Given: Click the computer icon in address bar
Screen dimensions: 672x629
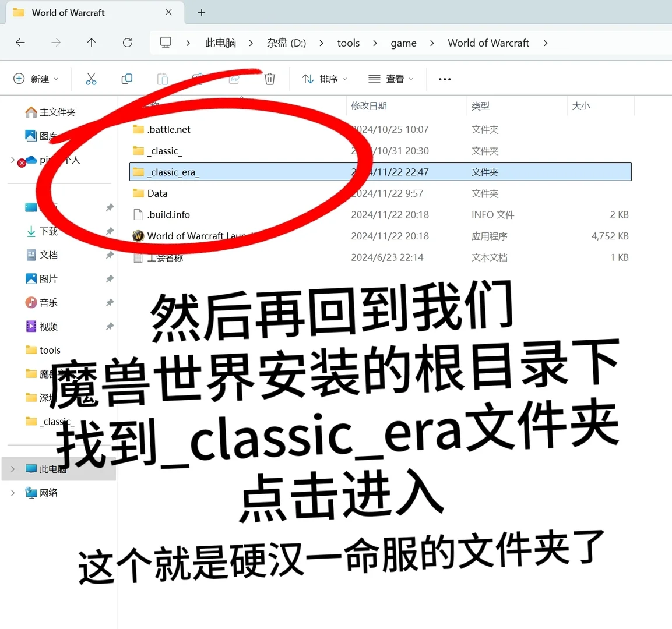Looking at the screenshot, I should coord(166,43).
